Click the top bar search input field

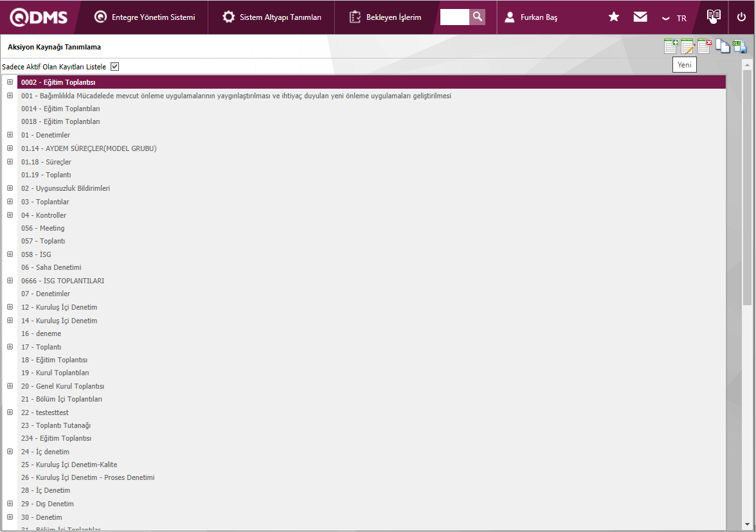tap(454, 17)
